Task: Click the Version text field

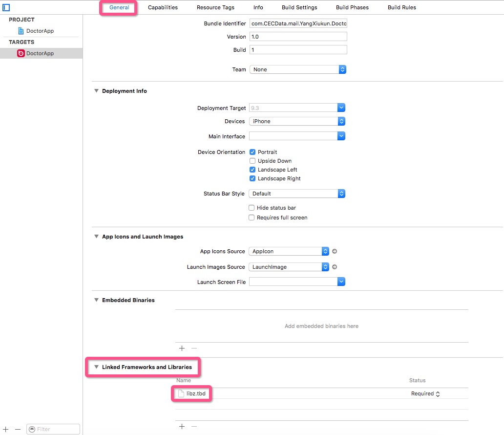Action: point(298,37)
